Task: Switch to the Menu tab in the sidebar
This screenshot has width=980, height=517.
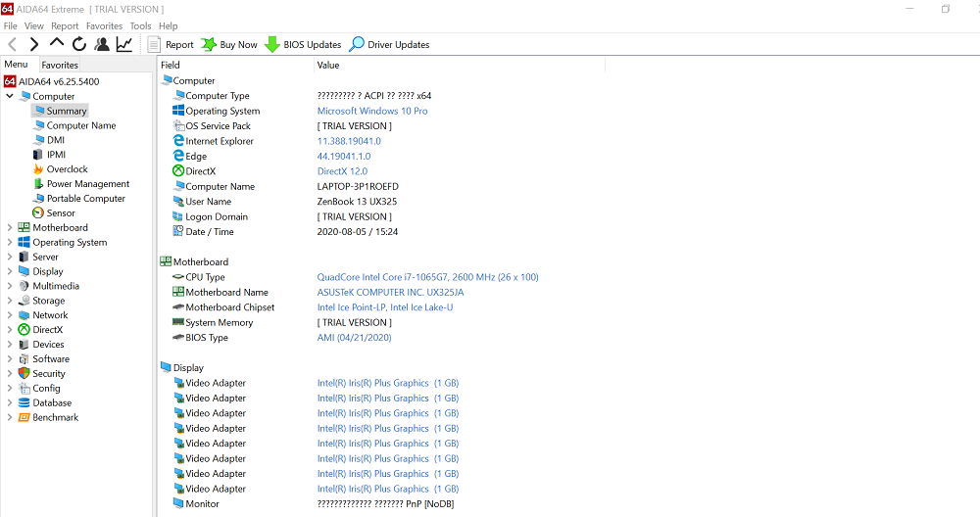Action: [x=17, y=64]
